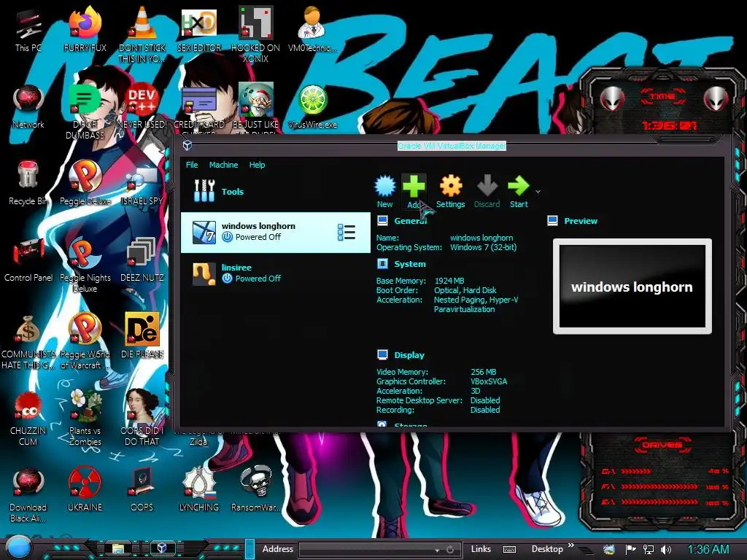Click the windows longhorn preview thumbnail
Image resolution: width=747 pixels, height=560 pixels.
(632, 286)
